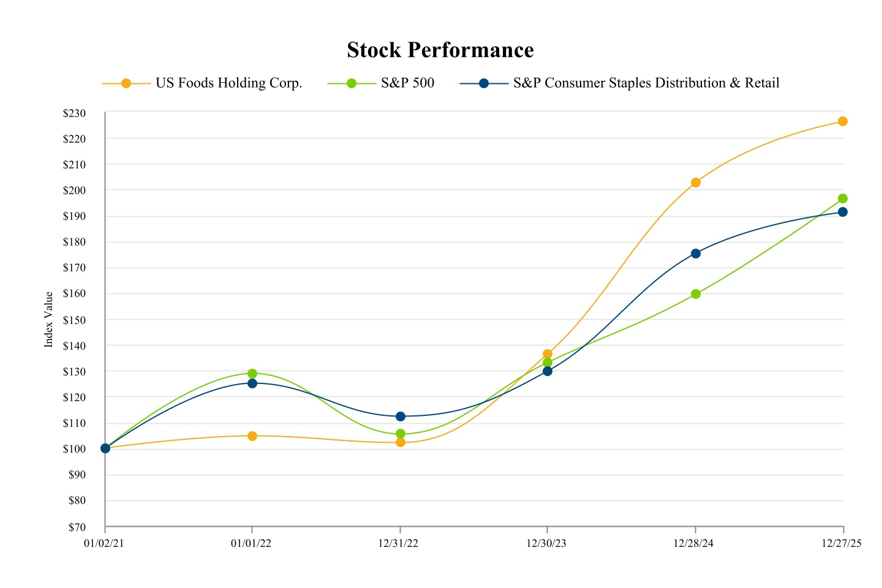Select 'S&P Consumer Staples Distribution & Retail' legend label
This screenshot has width=882, height=588.
pyautogui.click(x=646, y=83)
